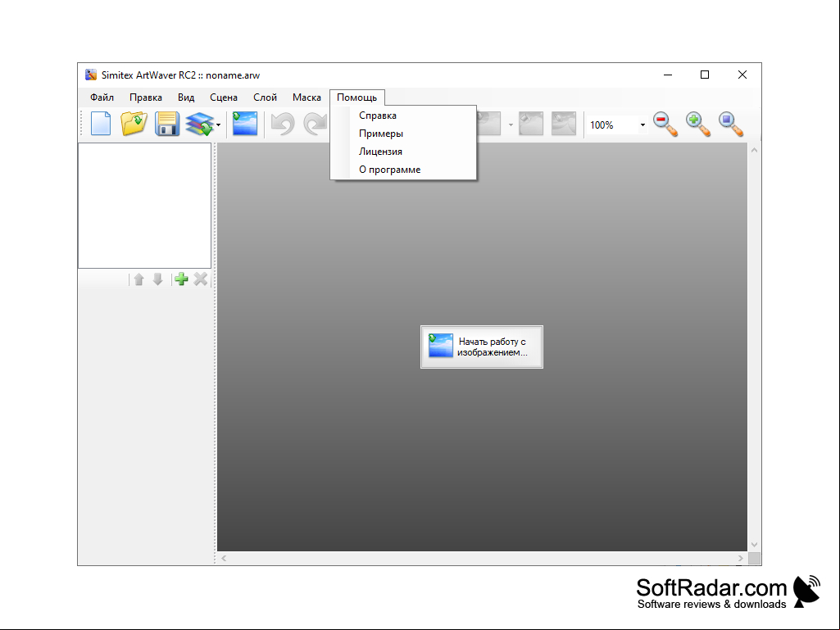Click the layers export icon
The width and height of the screenshot is (840, 630).
[199, 124]
